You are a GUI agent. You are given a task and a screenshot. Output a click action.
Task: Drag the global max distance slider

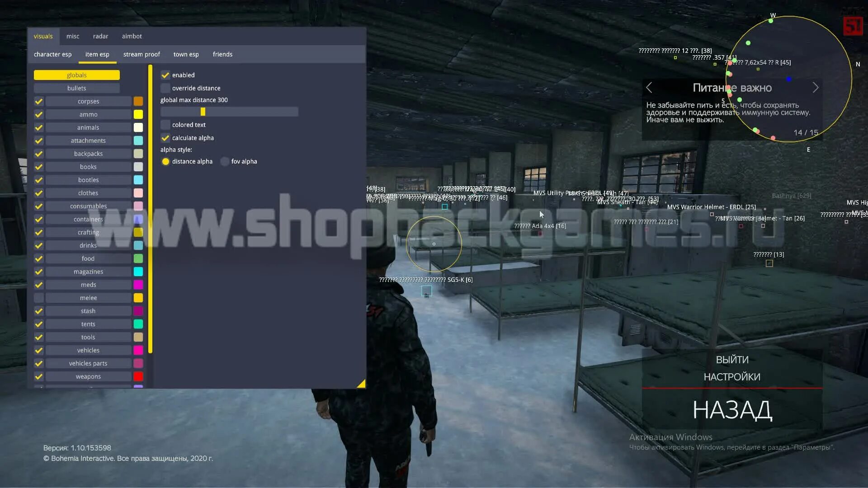[x=202, y=112]
